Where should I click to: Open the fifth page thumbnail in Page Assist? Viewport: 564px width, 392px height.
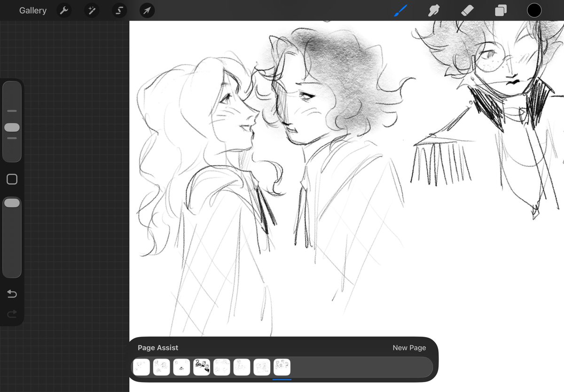(222, 367)
